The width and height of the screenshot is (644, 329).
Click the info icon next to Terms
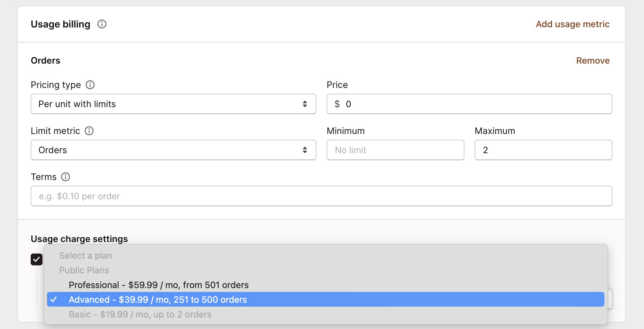[66, 177]
